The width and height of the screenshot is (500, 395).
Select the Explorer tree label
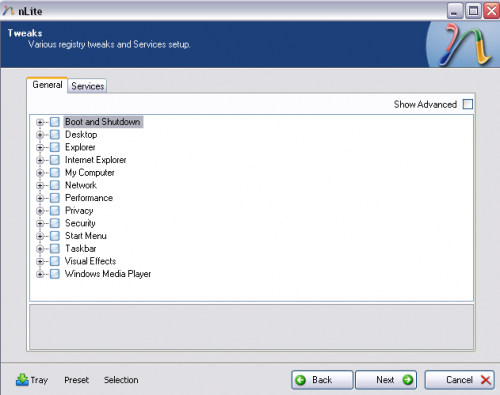tap(80, 147)
